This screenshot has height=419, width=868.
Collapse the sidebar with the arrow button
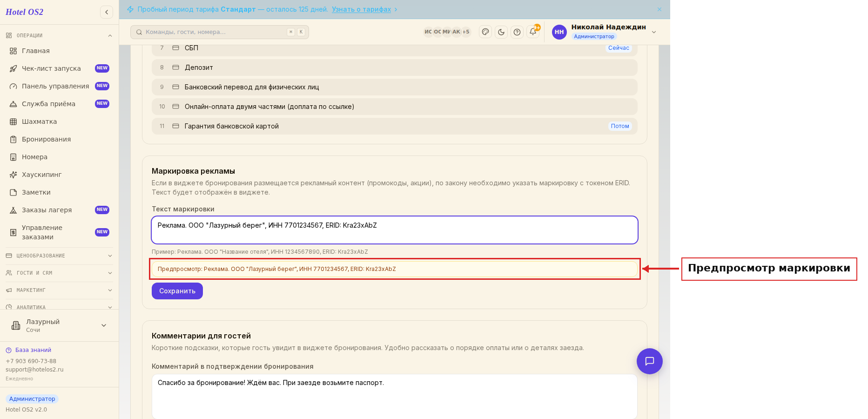pos(107,12)
